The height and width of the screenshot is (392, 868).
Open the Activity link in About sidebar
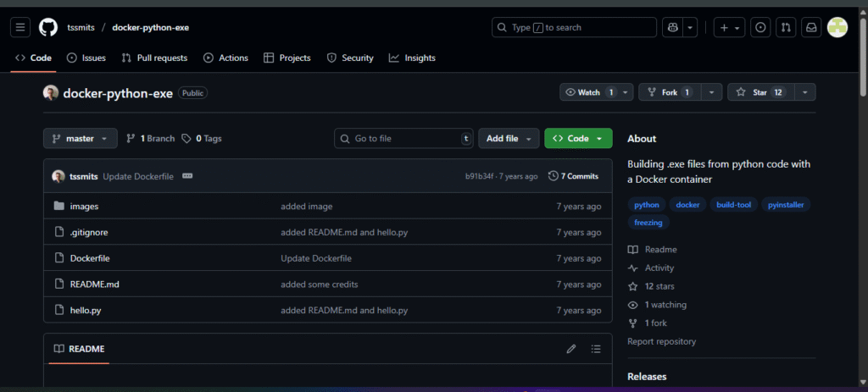coord(651,268)
